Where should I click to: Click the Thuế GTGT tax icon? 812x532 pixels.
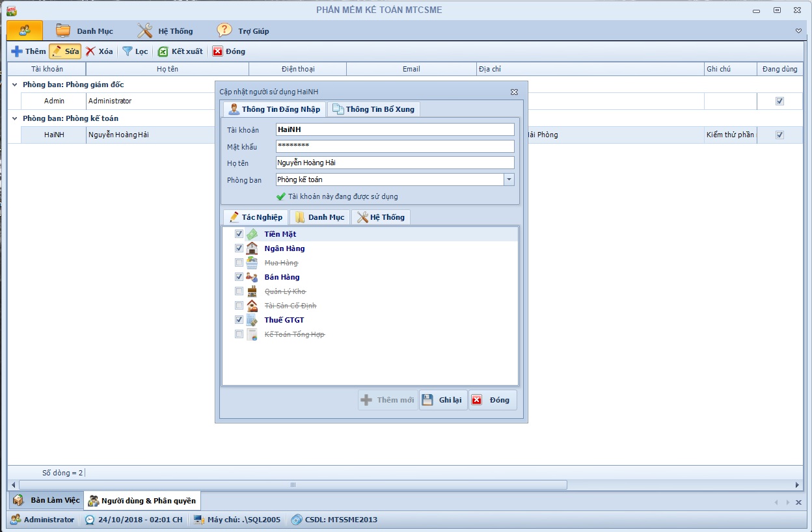252,320
